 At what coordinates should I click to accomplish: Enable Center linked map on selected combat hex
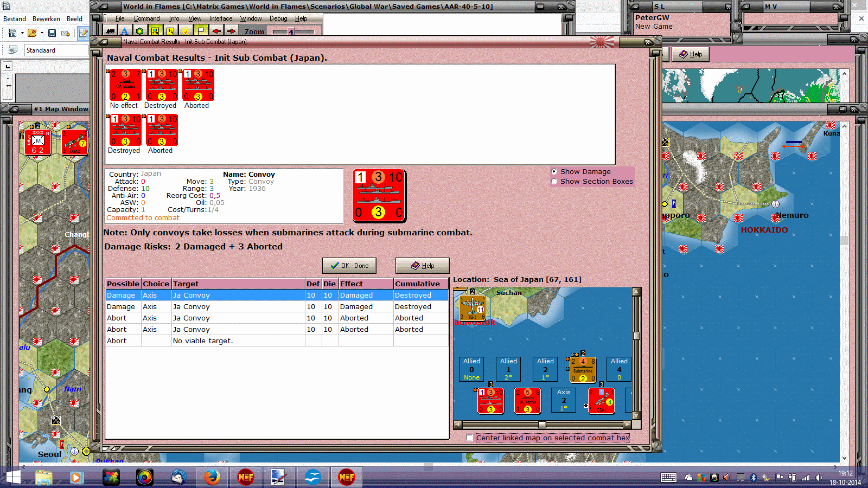tap(470, 438)
